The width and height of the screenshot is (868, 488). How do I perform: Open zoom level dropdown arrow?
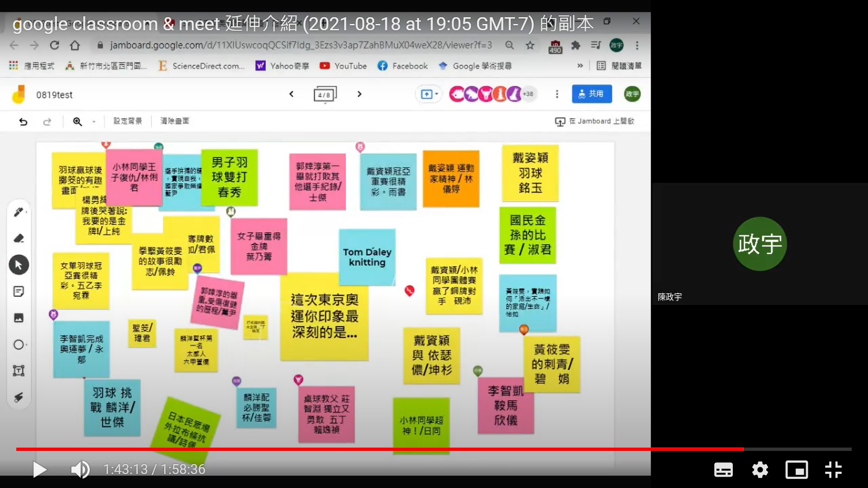tap(94, 122)
